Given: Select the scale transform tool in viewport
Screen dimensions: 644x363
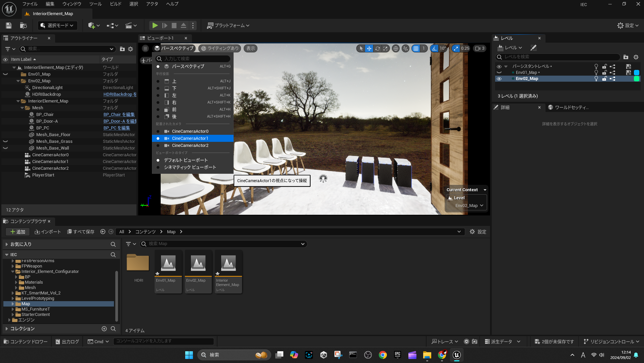Looking at the screenshot, I should tap(386, 48).
